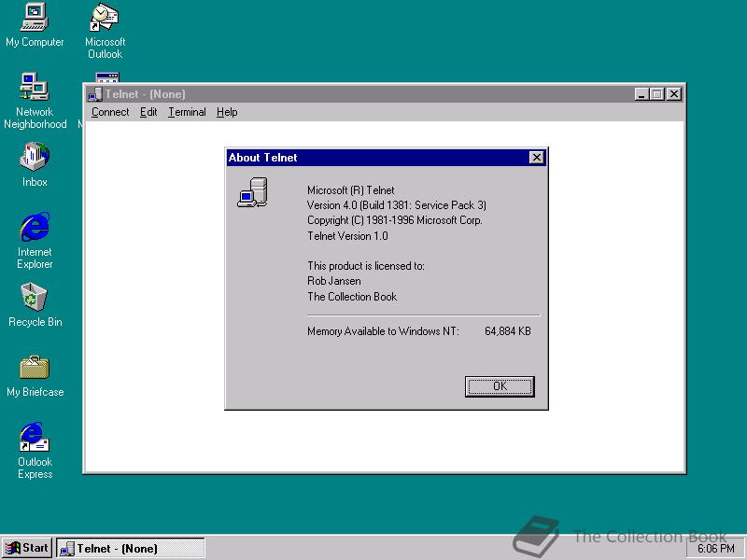This screenshot has height=560, width=747.
Task: Click the 'Rob Jansen' licensee name
Action: (x=334, y=281)
